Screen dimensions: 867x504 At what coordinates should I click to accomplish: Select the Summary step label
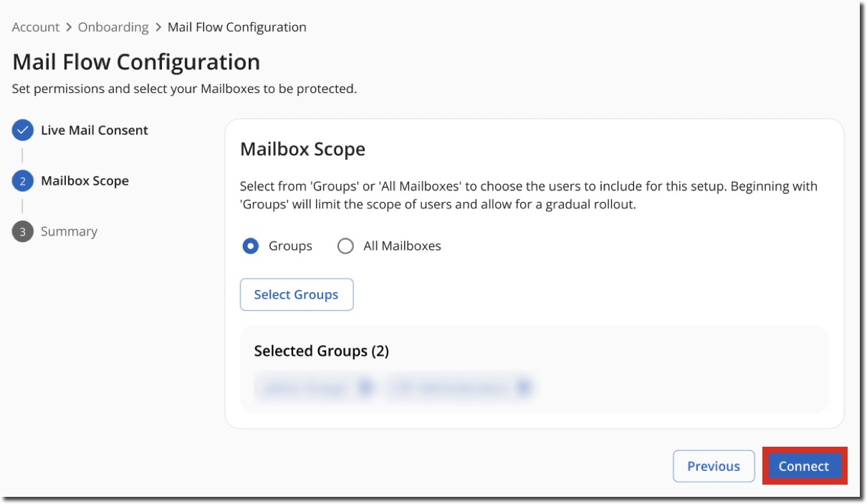pos(69,231)
